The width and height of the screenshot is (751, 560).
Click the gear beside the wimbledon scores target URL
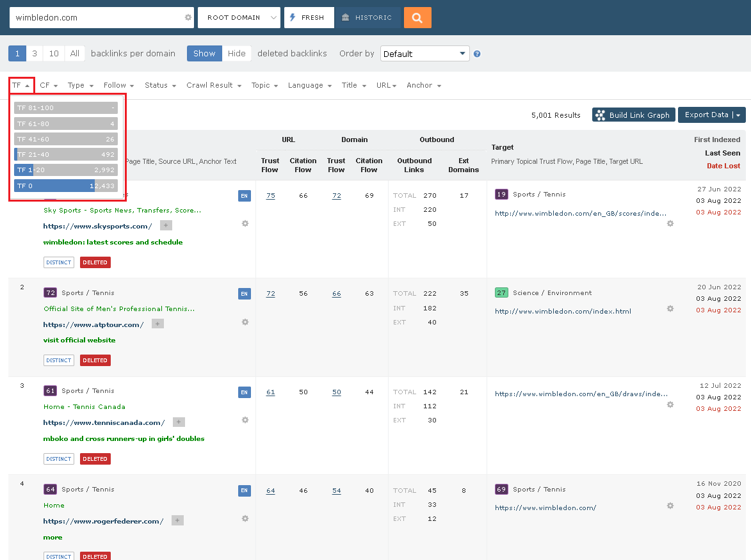670,223
